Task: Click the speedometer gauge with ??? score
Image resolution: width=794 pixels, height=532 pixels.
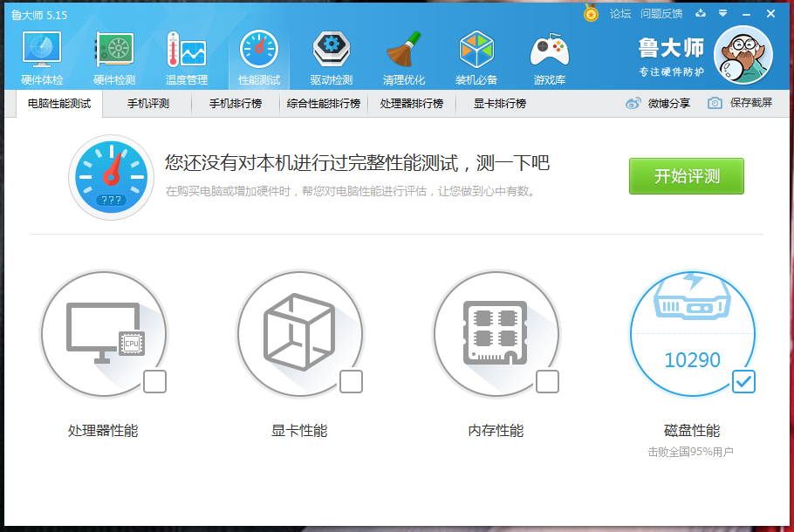Action: [x=112, y=177]
